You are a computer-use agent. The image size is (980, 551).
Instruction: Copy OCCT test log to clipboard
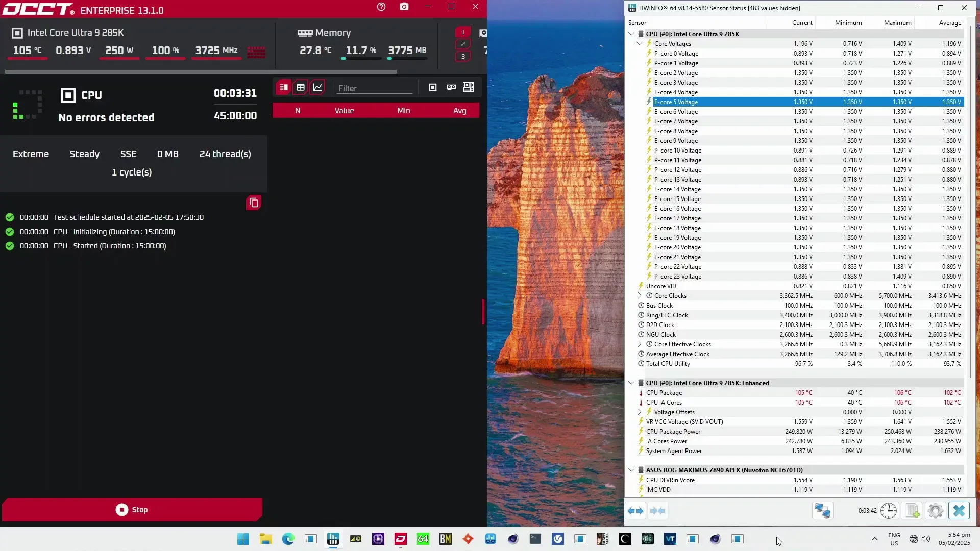click(254, 203)
